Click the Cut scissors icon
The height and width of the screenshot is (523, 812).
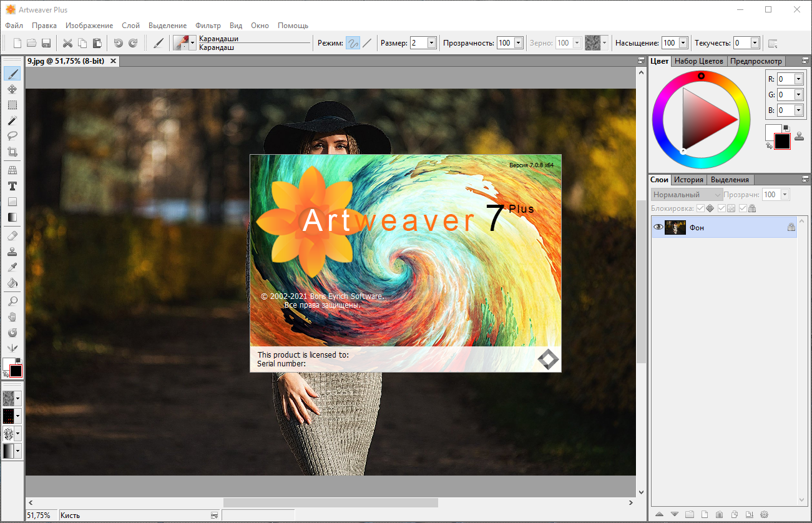(x=67, y=43)
